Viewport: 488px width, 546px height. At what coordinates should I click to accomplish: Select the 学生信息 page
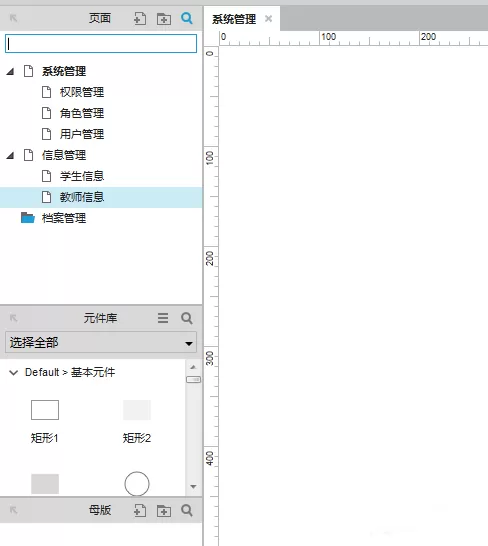pos(82,176)
